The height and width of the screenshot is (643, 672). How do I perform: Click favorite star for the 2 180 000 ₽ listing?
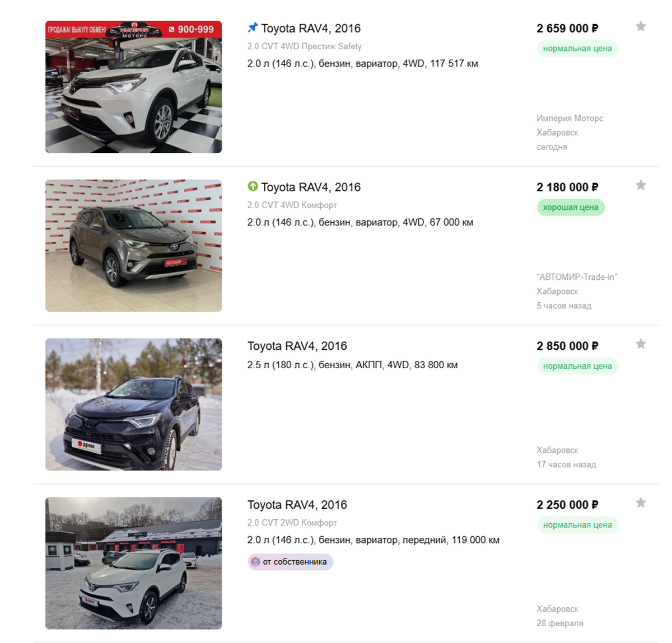(x=641, y=185)
